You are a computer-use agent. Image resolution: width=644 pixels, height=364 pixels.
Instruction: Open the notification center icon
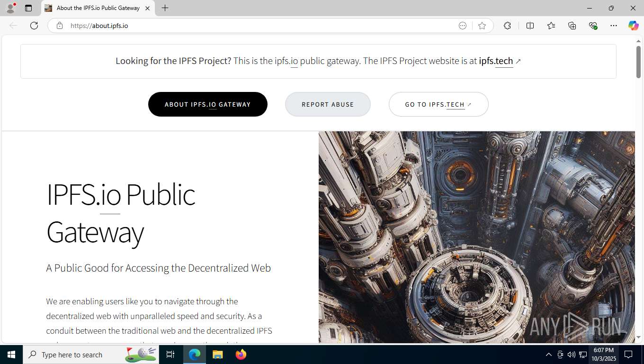point(629,355)
